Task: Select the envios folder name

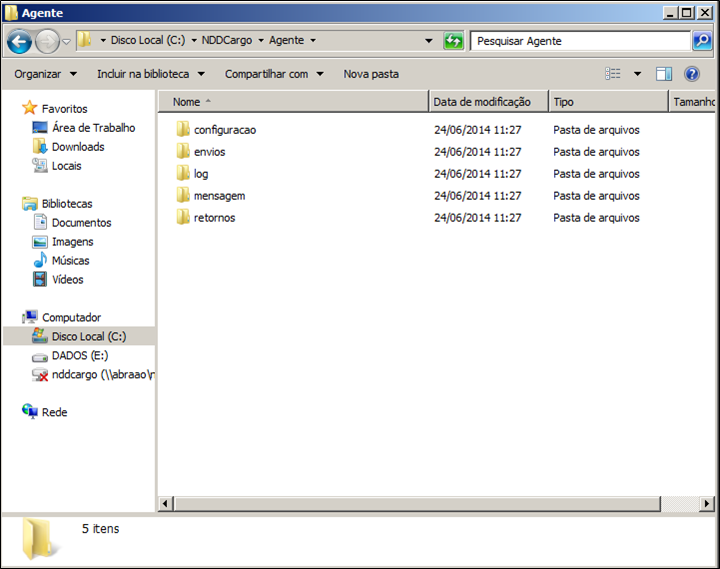Action: click(x=209, y=152)
